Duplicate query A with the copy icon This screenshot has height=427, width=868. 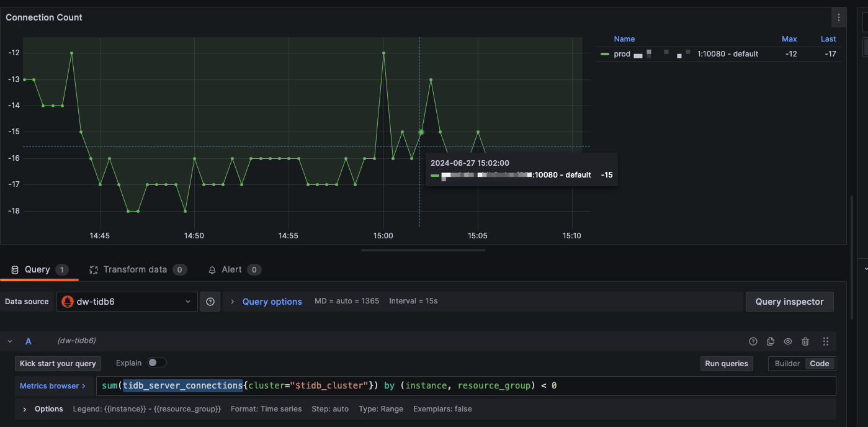point(771,341)
